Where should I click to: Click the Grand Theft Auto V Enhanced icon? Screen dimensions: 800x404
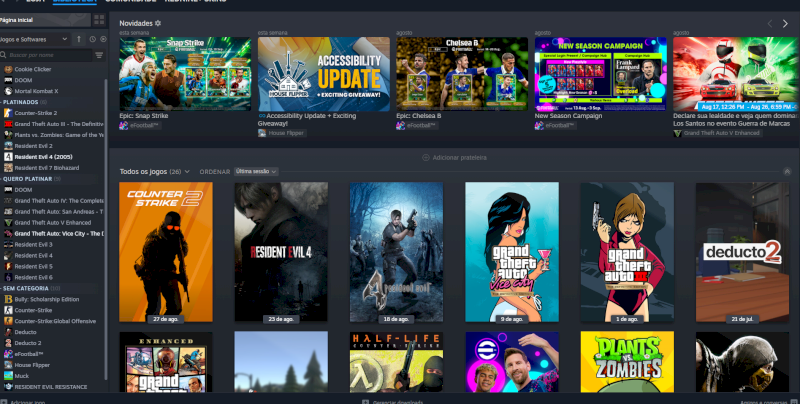click(x=8, y=222)
